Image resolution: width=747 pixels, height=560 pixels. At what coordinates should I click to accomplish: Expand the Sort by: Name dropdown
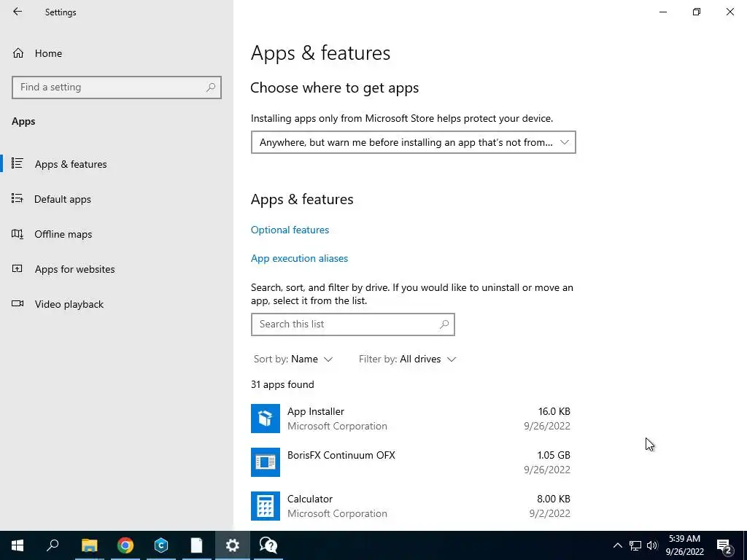pos(293,359)
